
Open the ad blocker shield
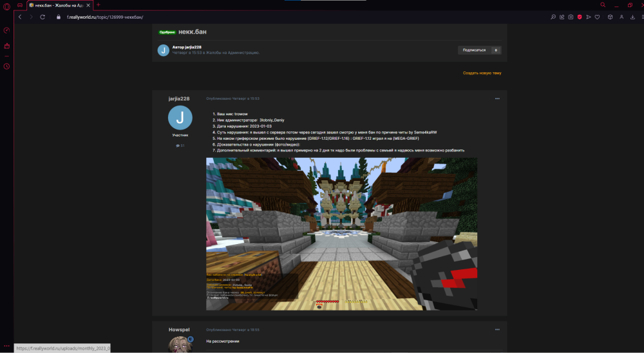point(580,17)
